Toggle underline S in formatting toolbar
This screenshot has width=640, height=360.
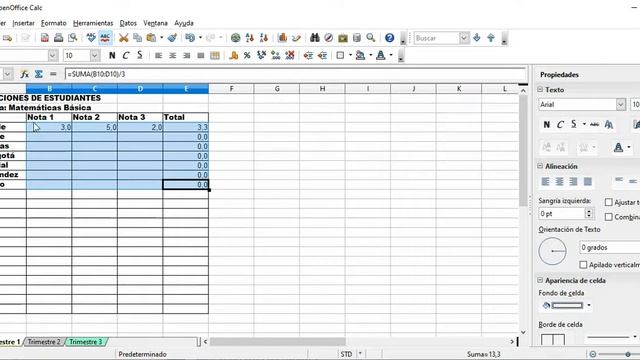point(140,56)
